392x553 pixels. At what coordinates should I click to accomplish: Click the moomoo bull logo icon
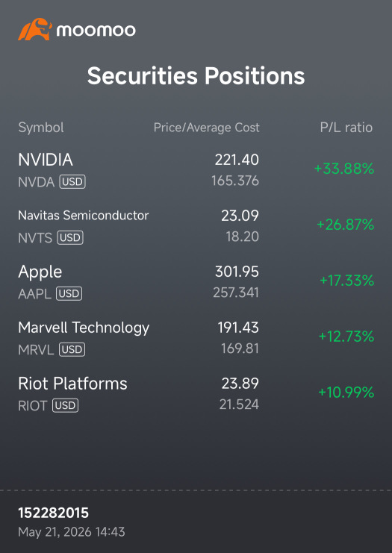click(x=35, y=29)
